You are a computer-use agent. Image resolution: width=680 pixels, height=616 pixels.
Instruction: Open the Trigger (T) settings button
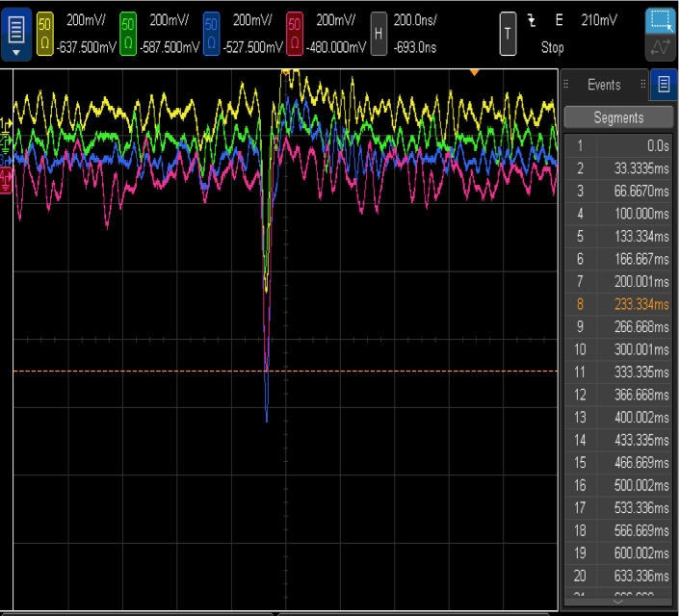508,34
